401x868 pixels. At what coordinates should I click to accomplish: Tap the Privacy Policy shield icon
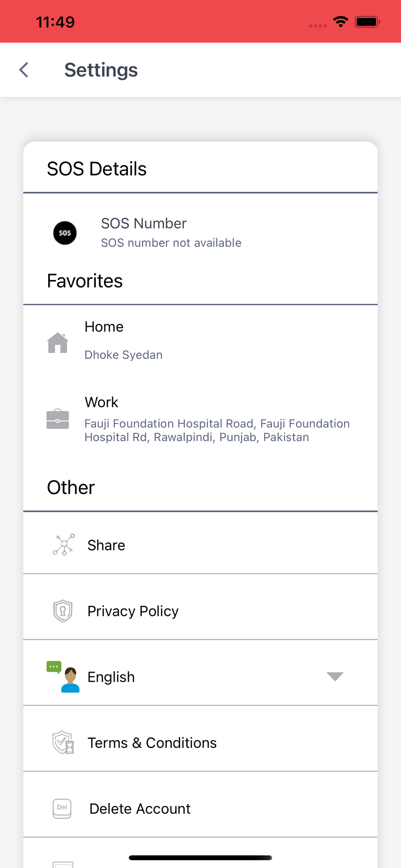(x=63, y=611)
